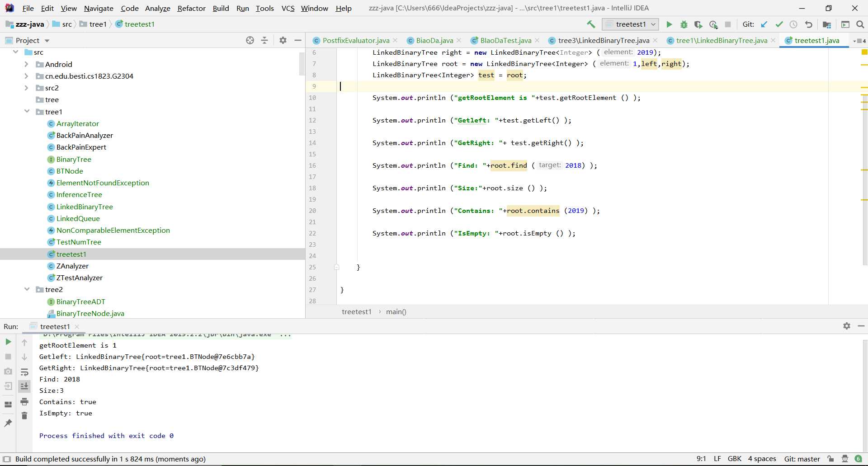Click the toolbar stop button

[x=728, y=24]
